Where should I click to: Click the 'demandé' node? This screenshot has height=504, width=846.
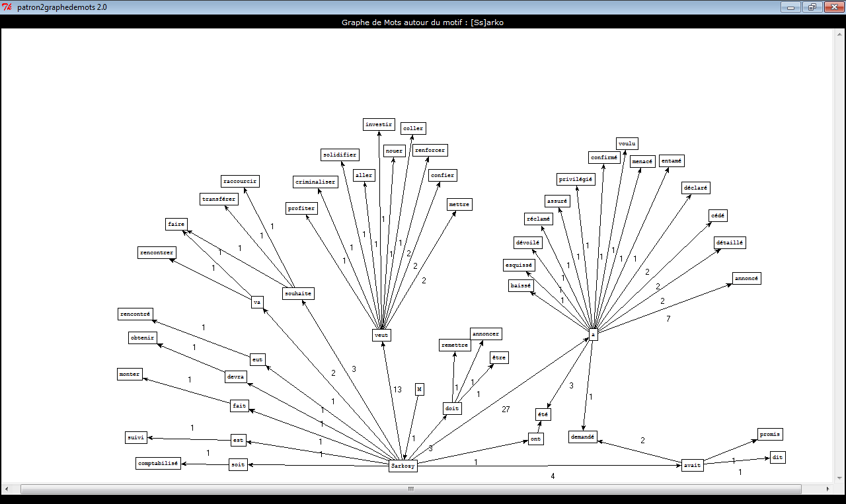coord(583,437)
